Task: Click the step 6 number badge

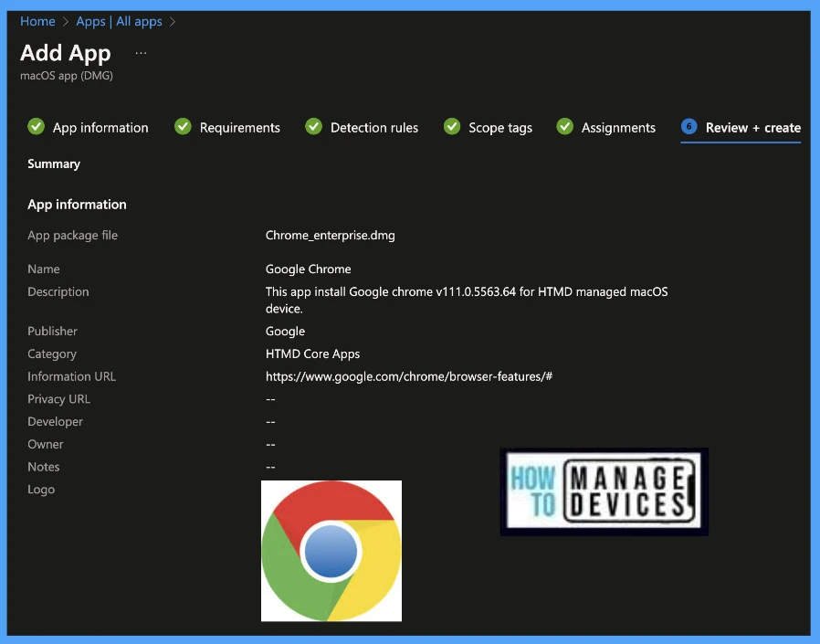Action: pyautogui.click(x=689, y=127)
